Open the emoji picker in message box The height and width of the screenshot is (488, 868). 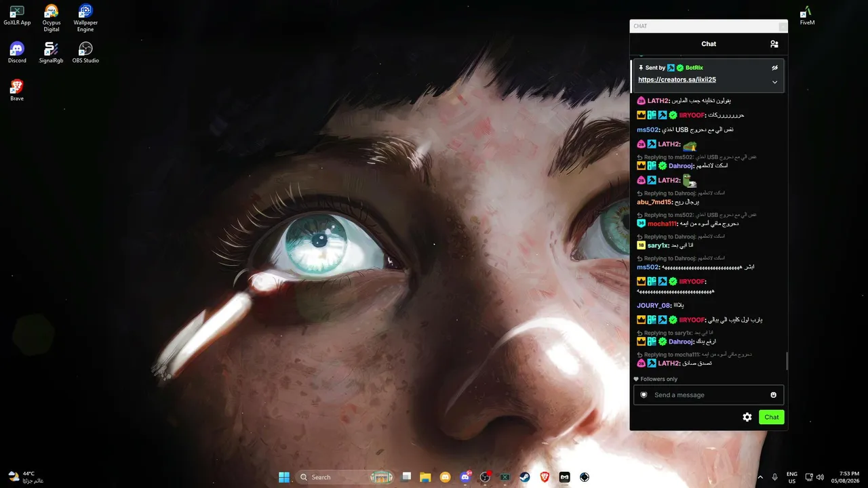[773, 395]
